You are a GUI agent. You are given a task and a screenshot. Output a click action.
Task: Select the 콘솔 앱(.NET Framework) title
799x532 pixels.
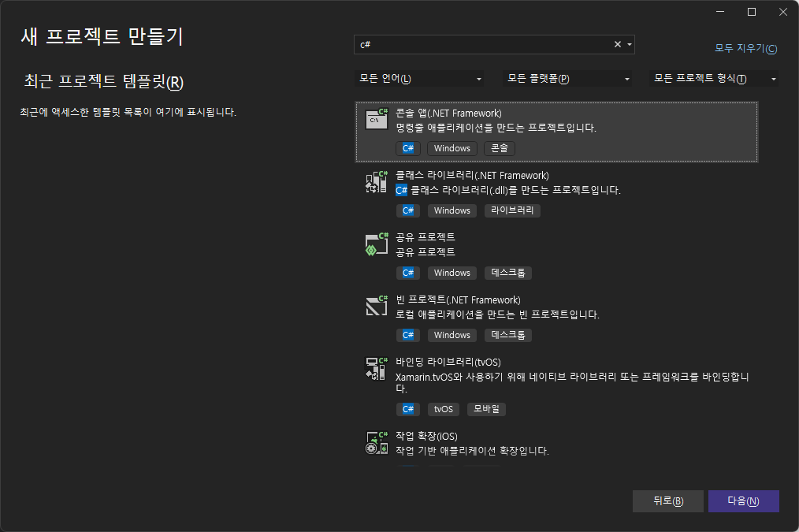point(449,113)
